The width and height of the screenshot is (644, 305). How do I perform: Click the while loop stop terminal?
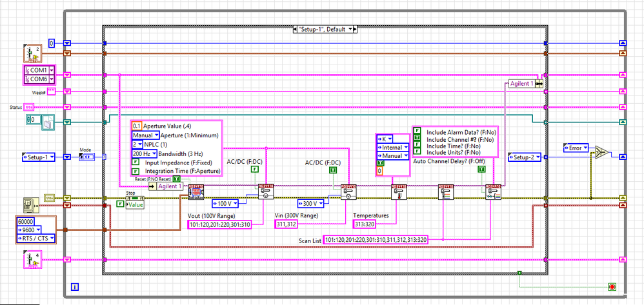pyautogui.click(x=612, y=286)
